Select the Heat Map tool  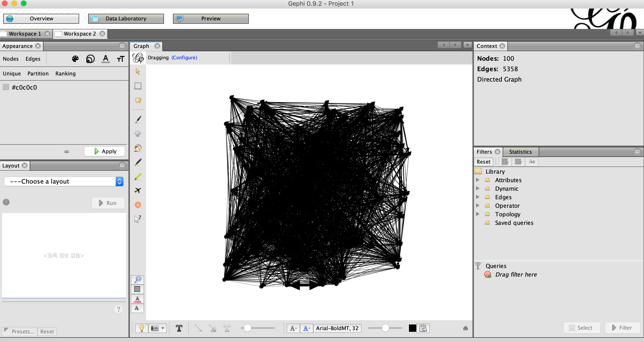[138, 205]
